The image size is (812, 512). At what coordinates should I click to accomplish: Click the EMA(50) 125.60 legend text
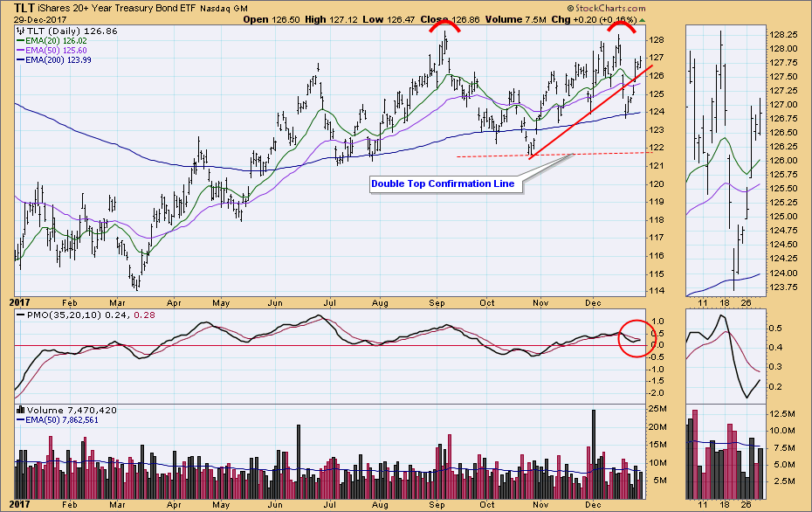(x=56, y=51)
